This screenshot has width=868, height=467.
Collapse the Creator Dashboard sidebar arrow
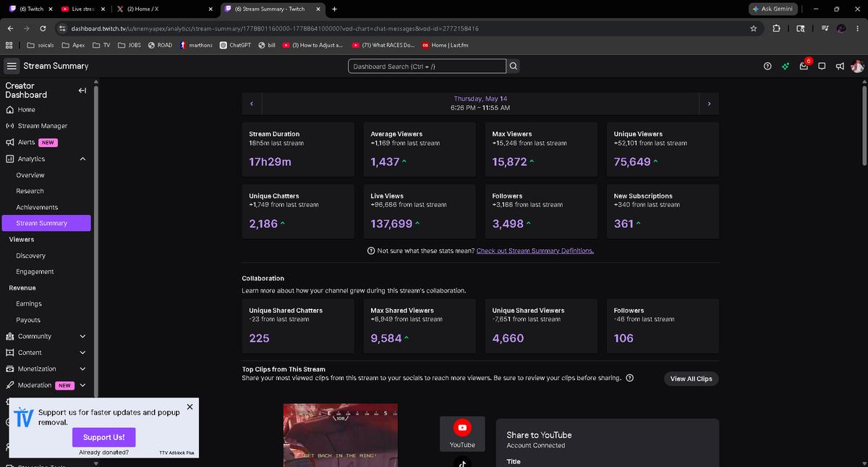(82, 91)
